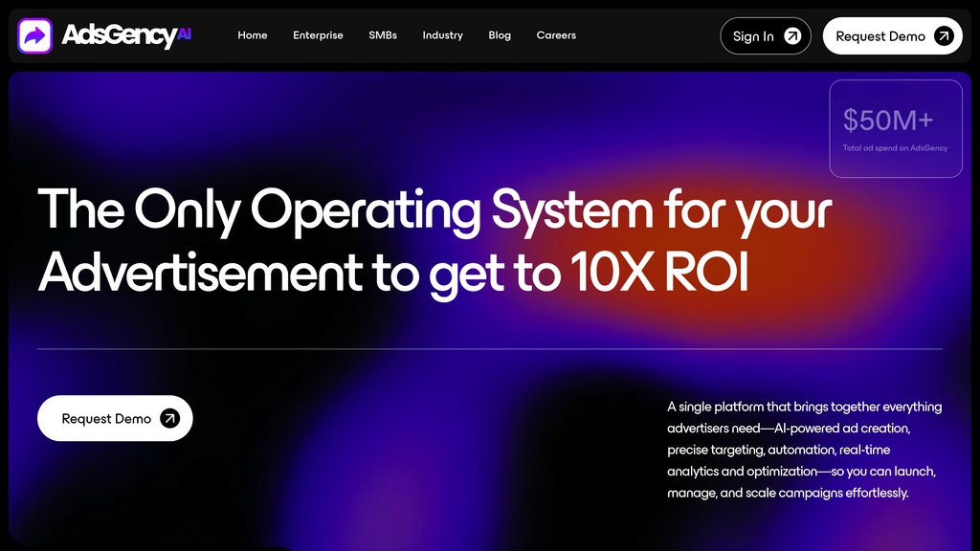
Task: Go to the Home nav item
Action: pos(253,35)
